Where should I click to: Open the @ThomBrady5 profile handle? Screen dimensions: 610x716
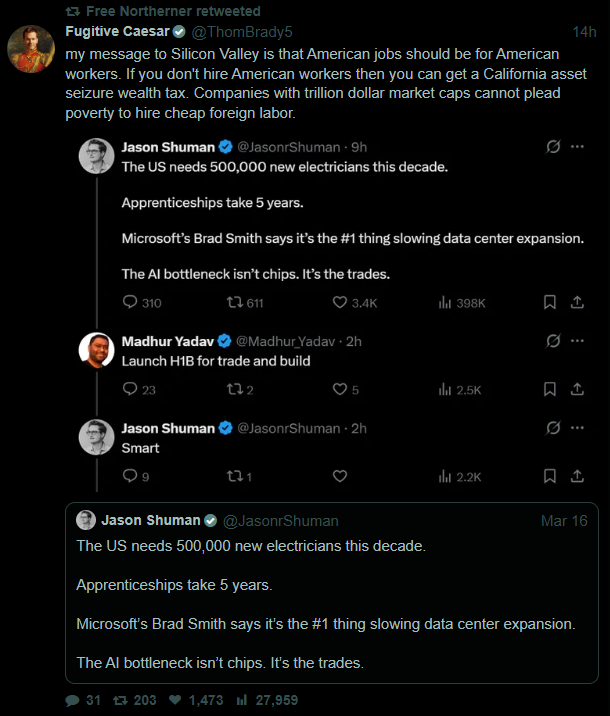(247, 31)
